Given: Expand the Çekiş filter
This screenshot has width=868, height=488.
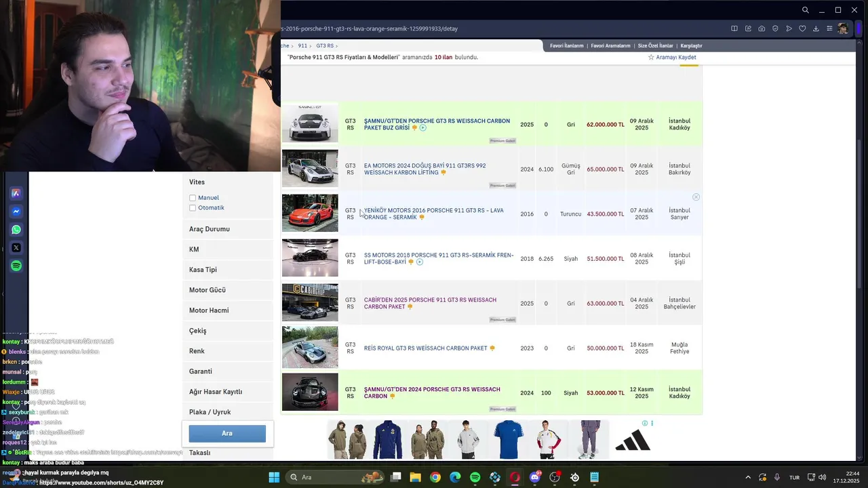Looking at the screenshot, I should [228, 331].
